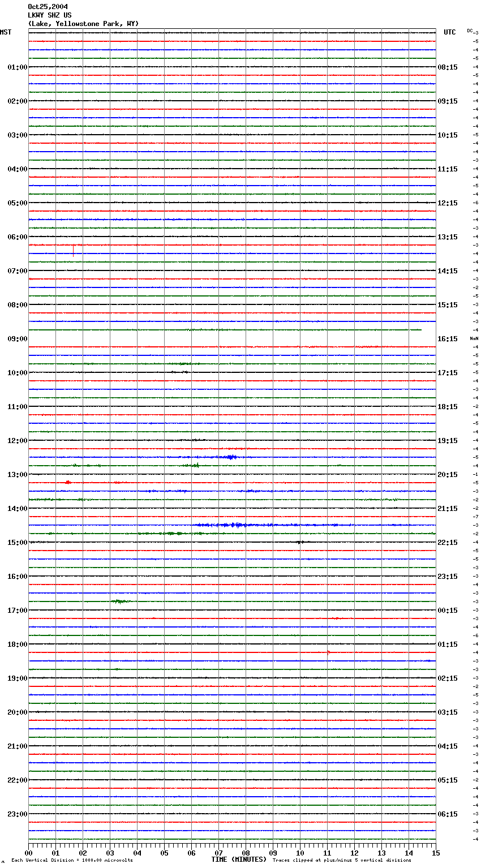Click the "06:15" UTC time label
Image resolution: width=481 pixels, height=868 pixels.
click(x=448, y=814)
